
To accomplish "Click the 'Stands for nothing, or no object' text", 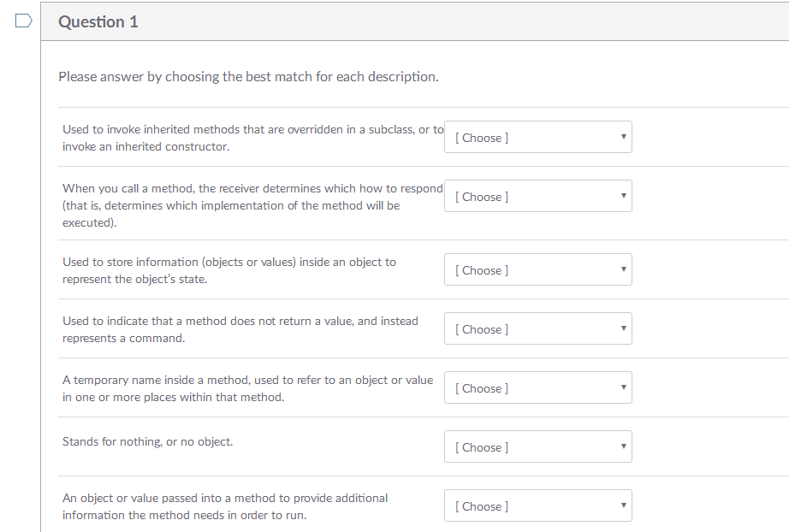I will [147, 441].
